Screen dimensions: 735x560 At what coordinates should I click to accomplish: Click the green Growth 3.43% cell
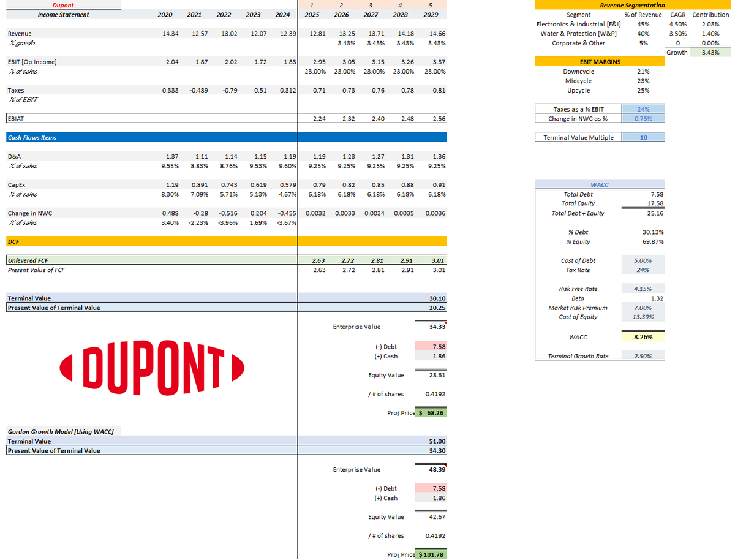point(710,53)
